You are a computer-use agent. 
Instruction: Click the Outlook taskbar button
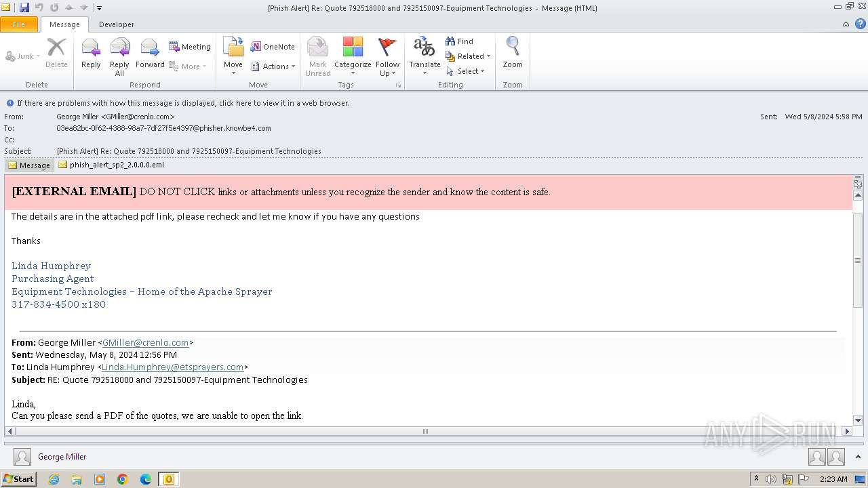click(x=169, y=479)
